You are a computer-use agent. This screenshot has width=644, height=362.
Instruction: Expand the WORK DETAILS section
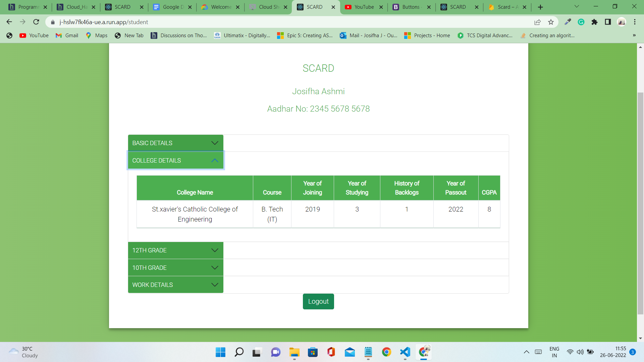point(175,285)
